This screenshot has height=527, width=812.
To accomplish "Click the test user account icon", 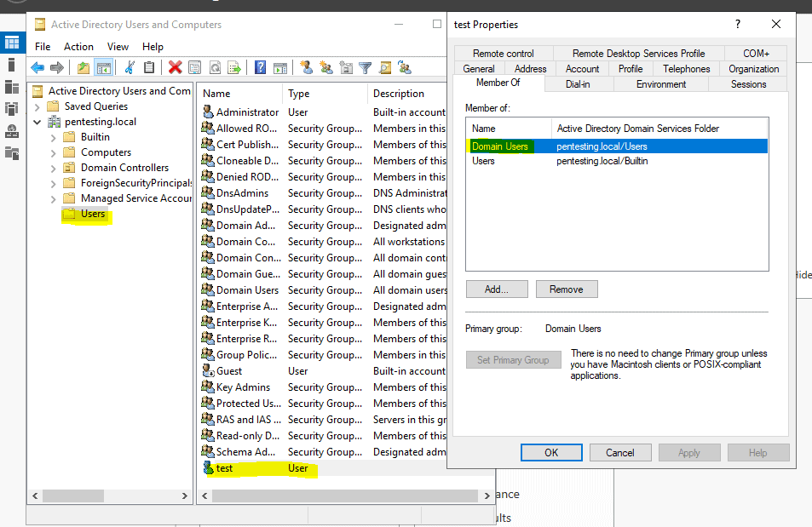I will click(208, 468).
